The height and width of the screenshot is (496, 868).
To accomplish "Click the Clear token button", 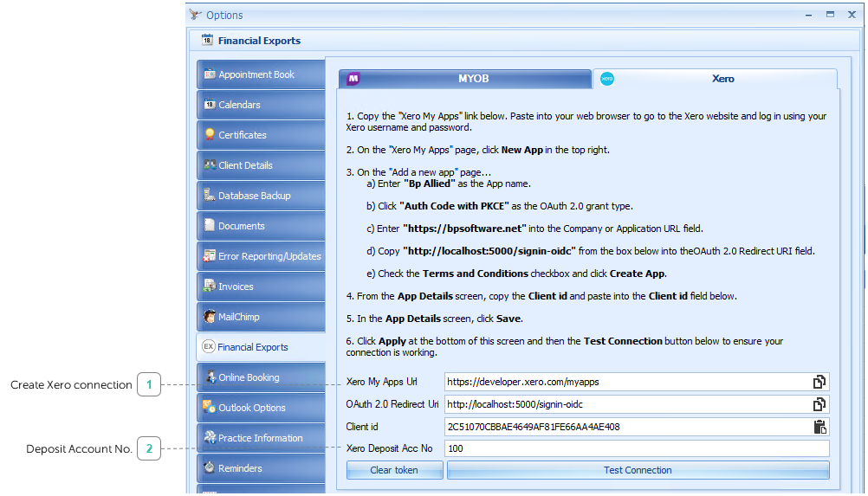I will click(x=395, y=470).
